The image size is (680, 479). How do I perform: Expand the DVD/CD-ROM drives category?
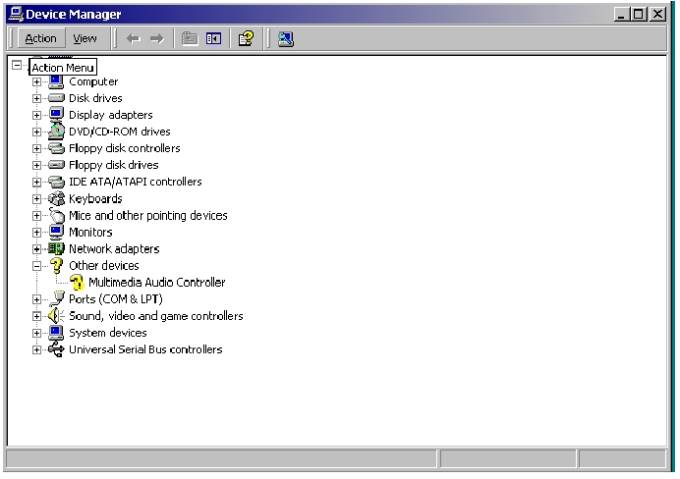[x=37, y=132]
